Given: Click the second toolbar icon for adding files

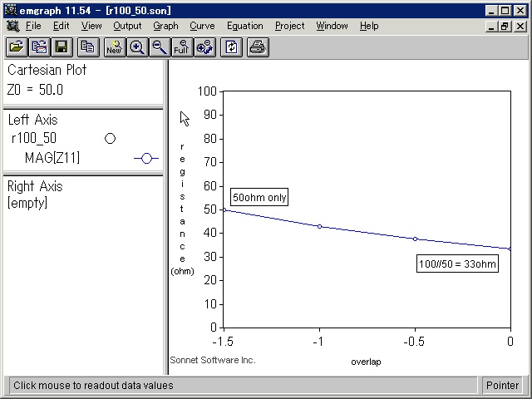Looking at the screenshot, I should click(x=39, y=47).
